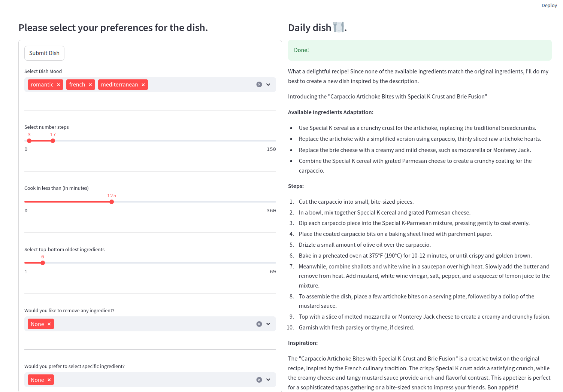The image size is (563, 392).
Task: Click the "Daily dish" heading
Action: click(x=317, y=27)
